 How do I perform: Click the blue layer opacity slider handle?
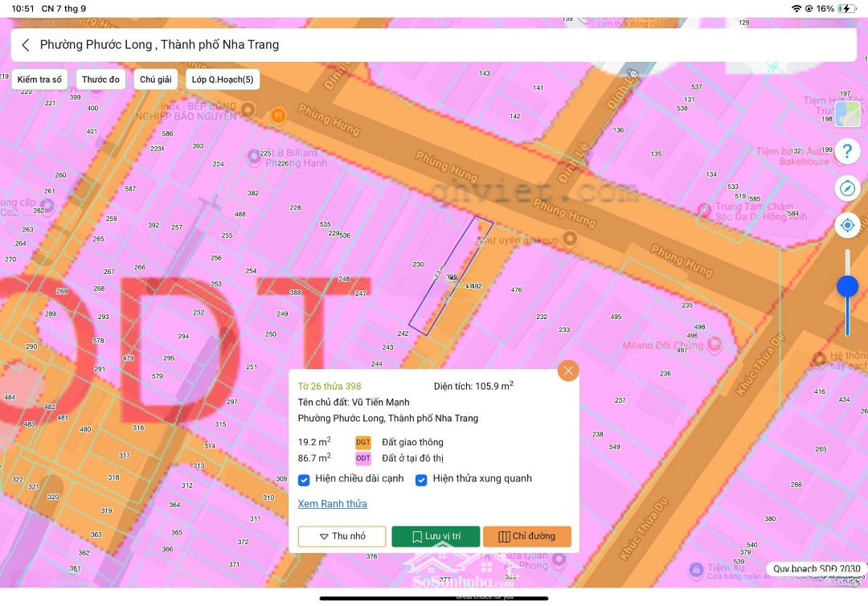(x=847, y=286)
